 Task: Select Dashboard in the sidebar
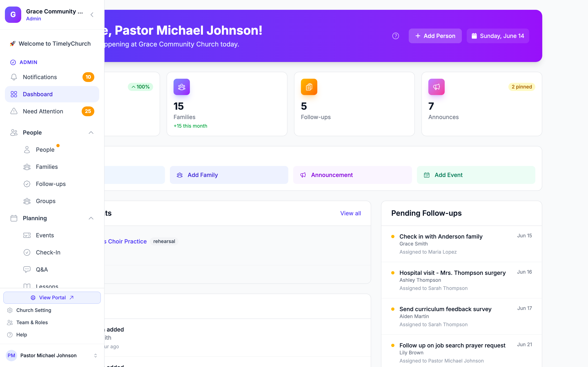tap(52, 94)
